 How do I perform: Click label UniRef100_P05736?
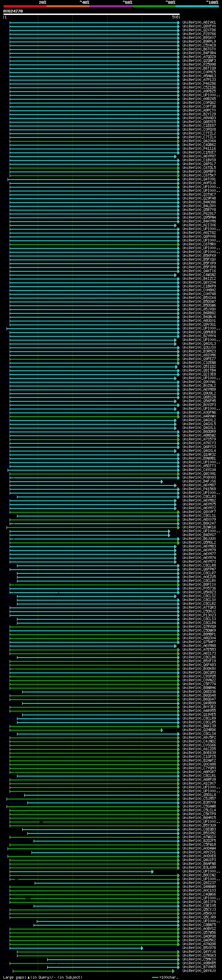point(199,589)
